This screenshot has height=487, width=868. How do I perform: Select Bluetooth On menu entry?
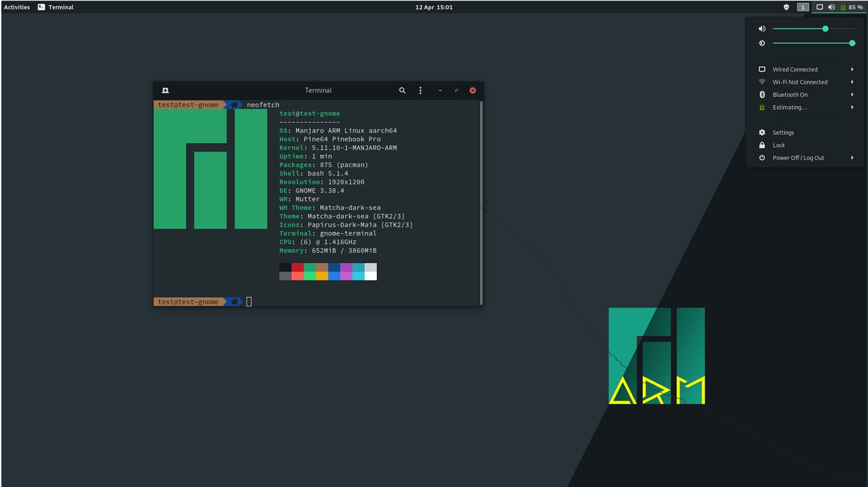pos(806,94)
